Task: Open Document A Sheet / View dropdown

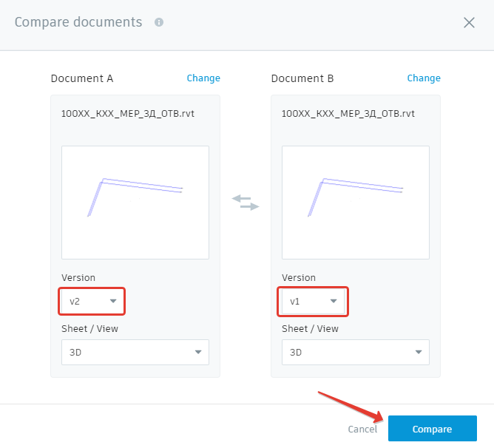Action: [135, 352]
